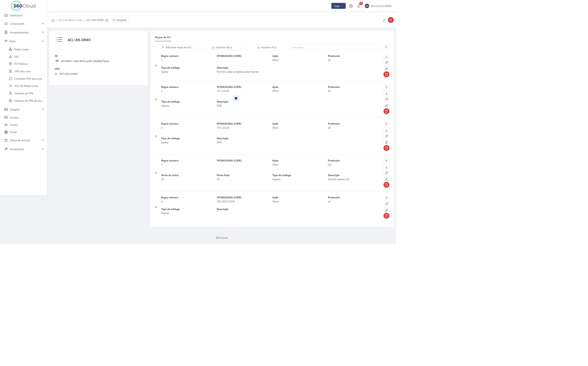Viewport: 588px width, 366px height.
Task: Edit ACL rule number 3
Action: [x=386, y=105]
